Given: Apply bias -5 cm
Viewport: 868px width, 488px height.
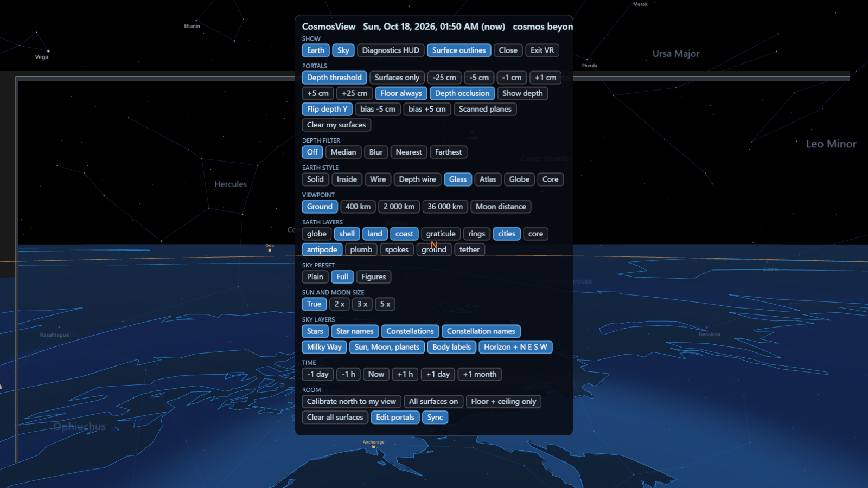Looking at the screenshot, I should 378,109.
